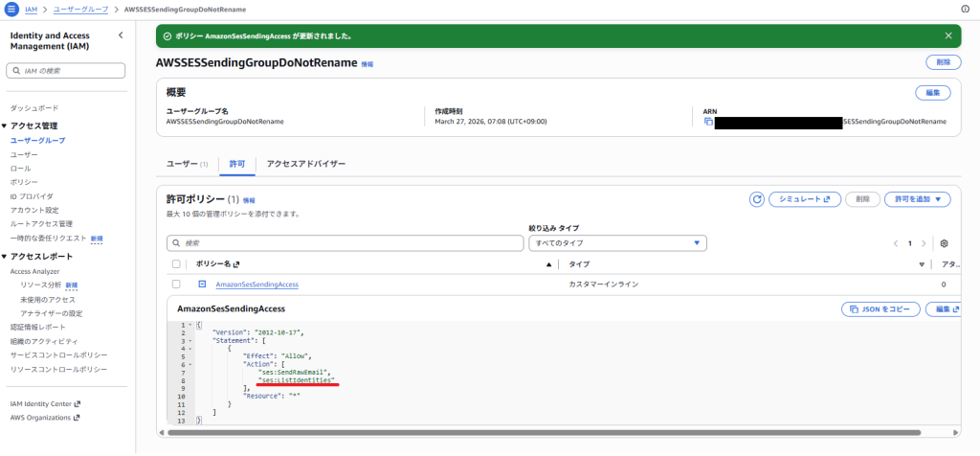The height and width of the screenshot is (456, 980).
Task: Refresh the permission policies list
Action: pyautogui.click(x=757, y=199)
